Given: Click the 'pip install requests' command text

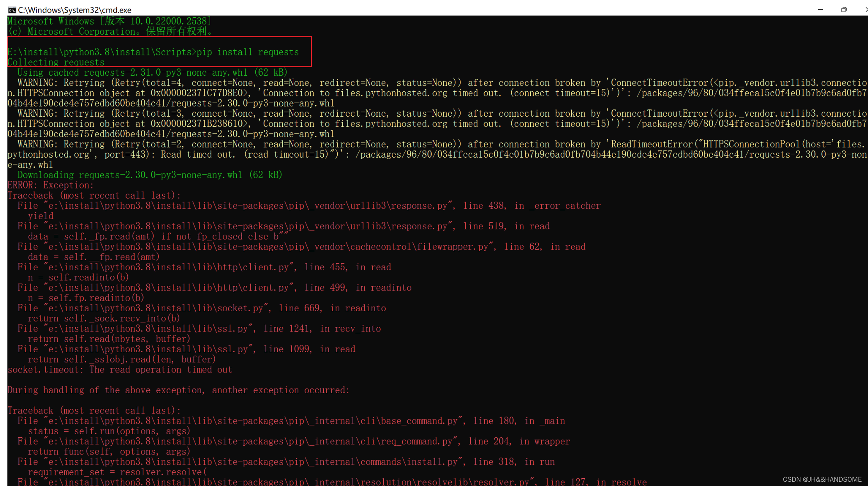Looking at the screenshot, I should point(248,52).
